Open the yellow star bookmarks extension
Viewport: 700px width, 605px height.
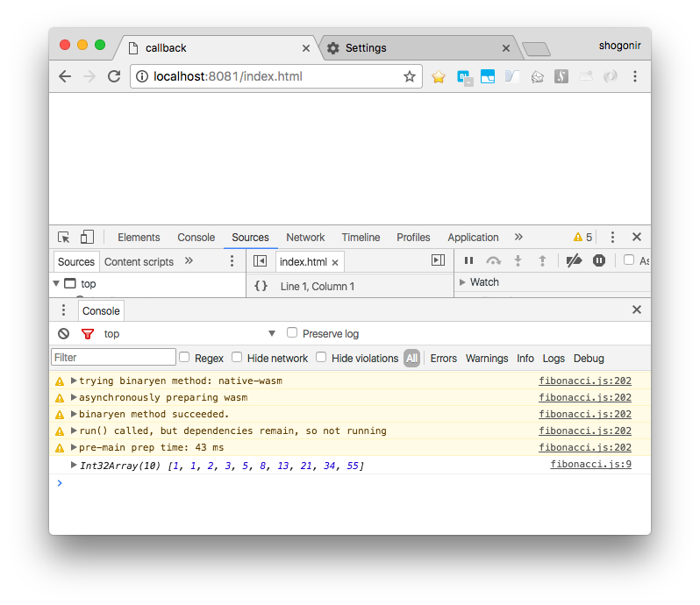(x=439, y=77)
